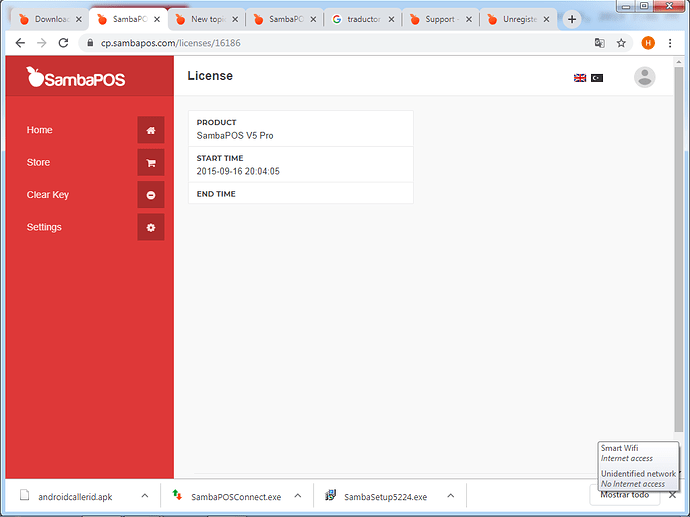Reload the page
The height and width of the screenshot is (517, 690).
(x=63, y=43)
